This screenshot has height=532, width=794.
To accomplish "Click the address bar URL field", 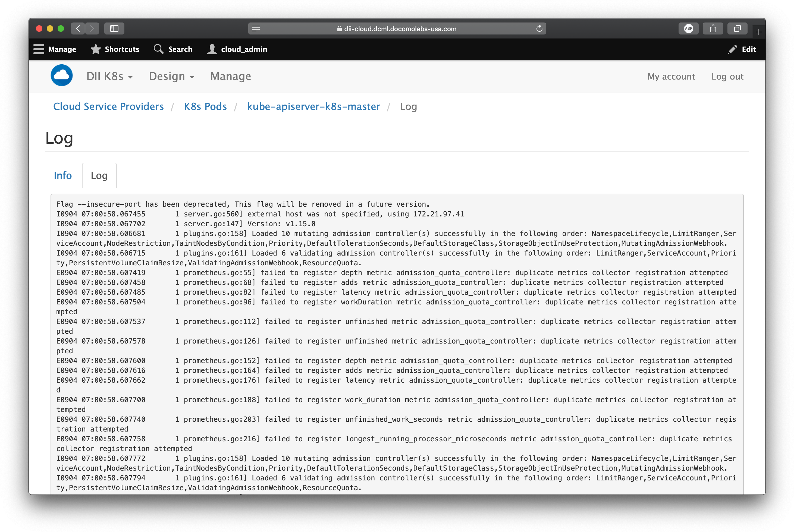I will tap(397, 29).
